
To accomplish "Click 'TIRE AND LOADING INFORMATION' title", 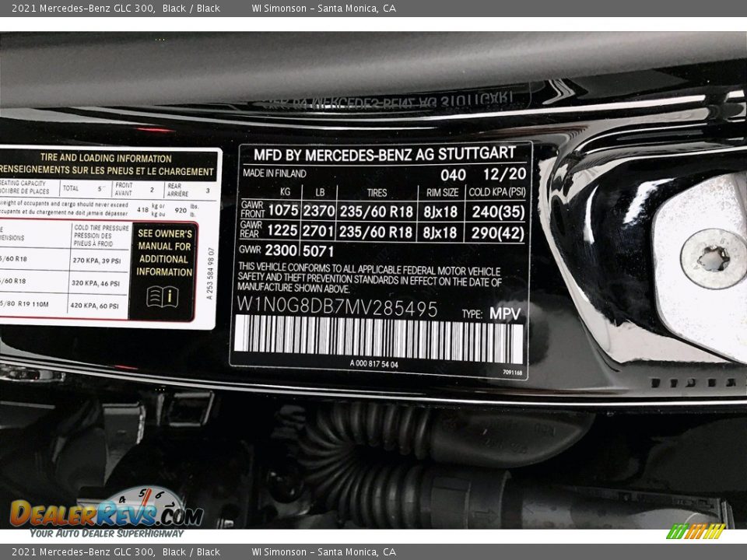I will (x=106, y=158).
